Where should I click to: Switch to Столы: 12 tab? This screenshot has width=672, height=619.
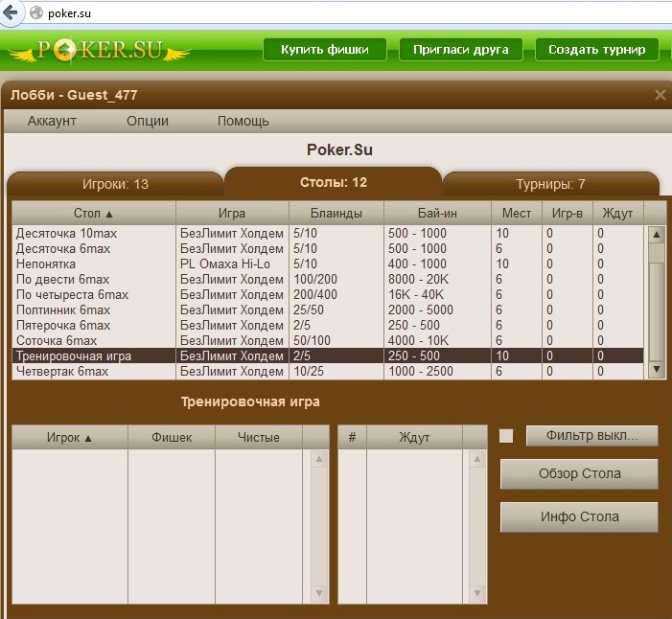click(x=333, y=182)
